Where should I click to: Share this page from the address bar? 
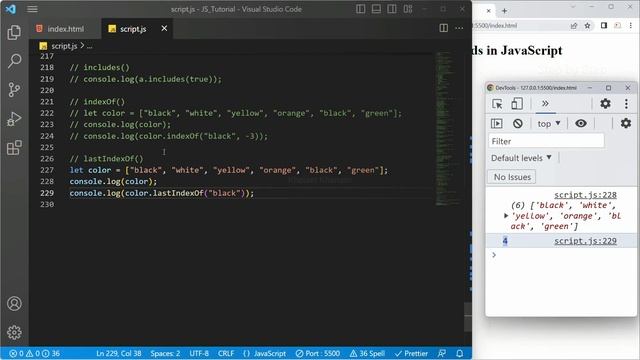574,26
